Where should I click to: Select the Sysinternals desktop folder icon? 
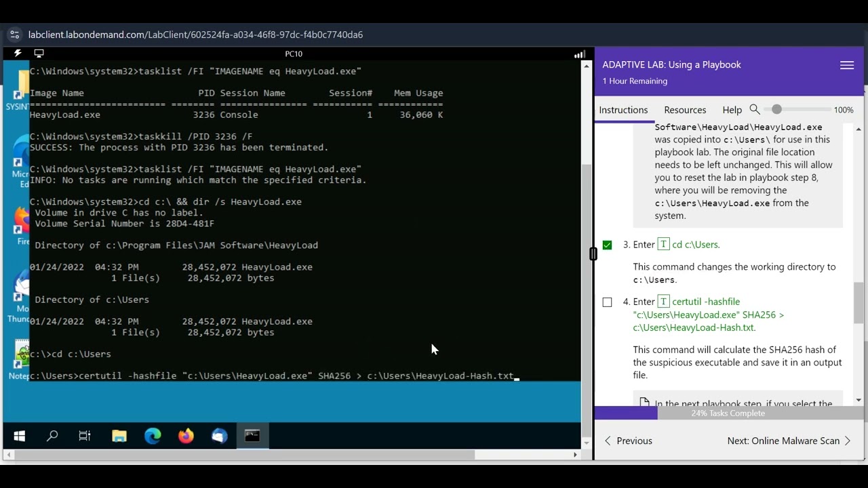coord(18,90)
